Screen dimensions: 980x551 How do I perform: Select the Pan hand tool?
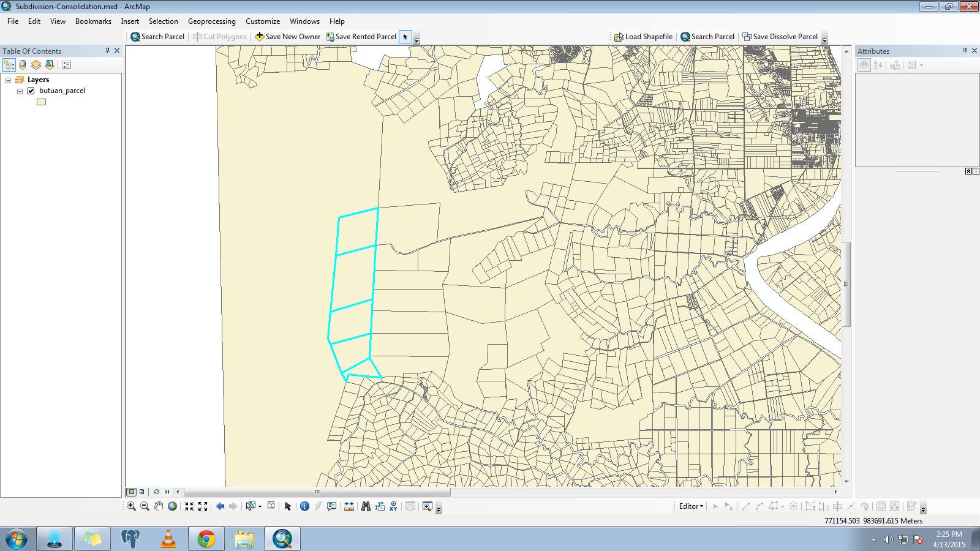(159, 506)
